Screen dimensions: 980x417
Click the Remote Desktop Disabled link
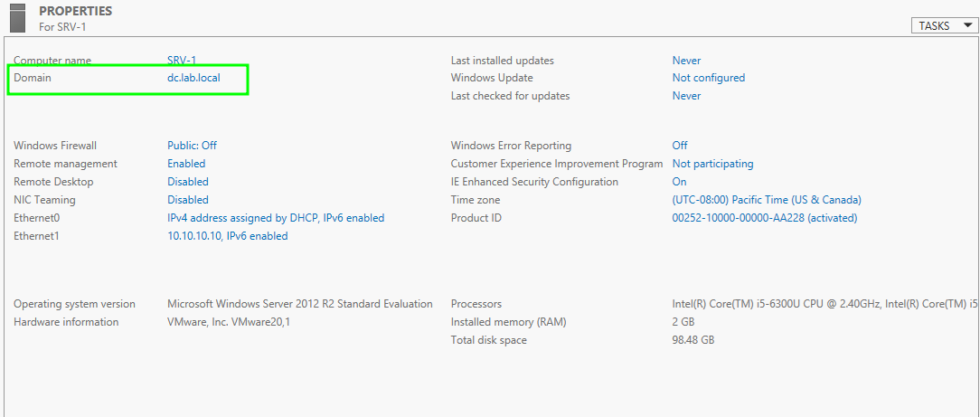(x=187, y=182)
